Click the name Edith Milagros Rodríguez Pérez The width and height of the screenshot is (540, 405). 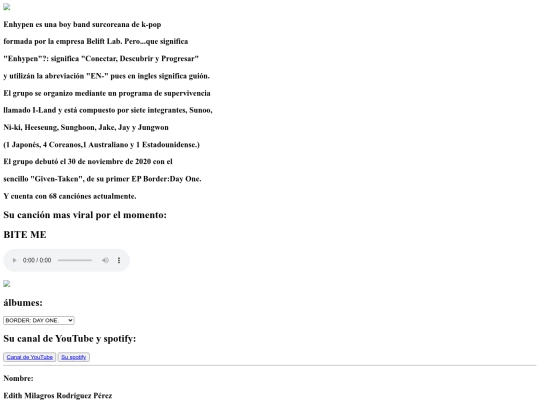[58, 395]
